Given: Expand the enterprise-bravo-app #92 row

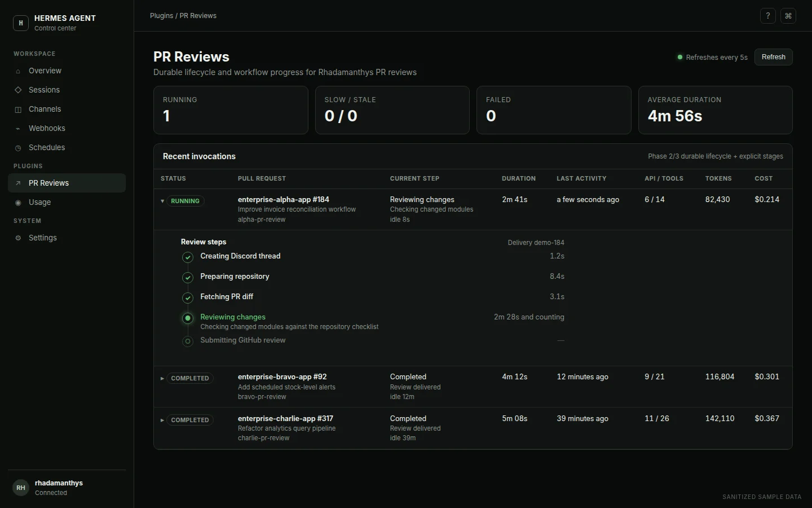Looking at the screenshot, I should coord(162,378).
